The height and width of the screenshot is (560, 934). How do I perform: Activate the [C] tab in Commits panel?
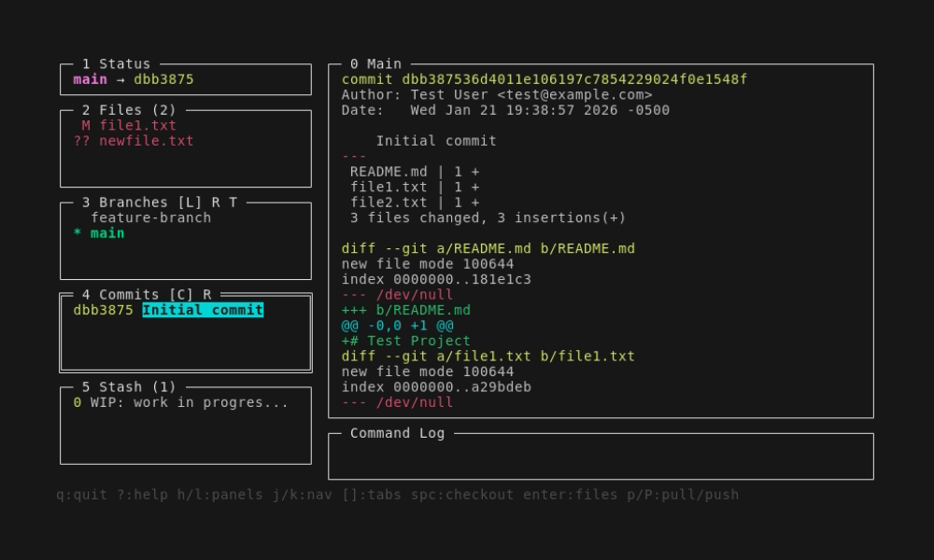[181, 295]
